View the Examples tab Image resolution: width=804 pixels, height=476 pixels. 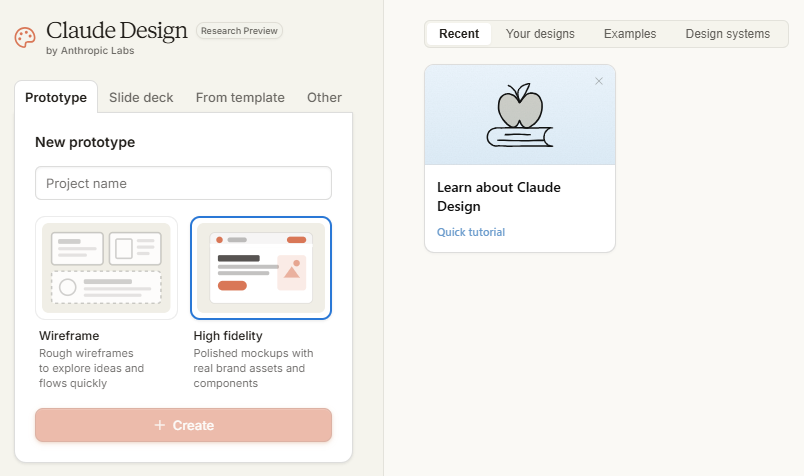630,34
